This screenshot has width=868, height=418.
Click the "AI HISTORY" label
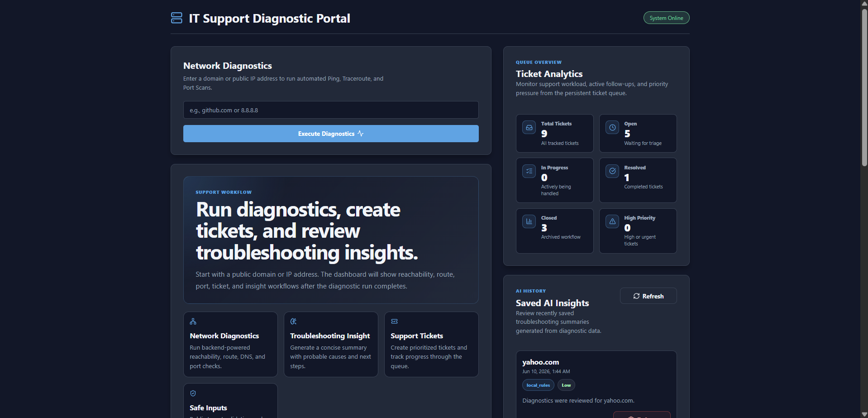coord(531,291)
